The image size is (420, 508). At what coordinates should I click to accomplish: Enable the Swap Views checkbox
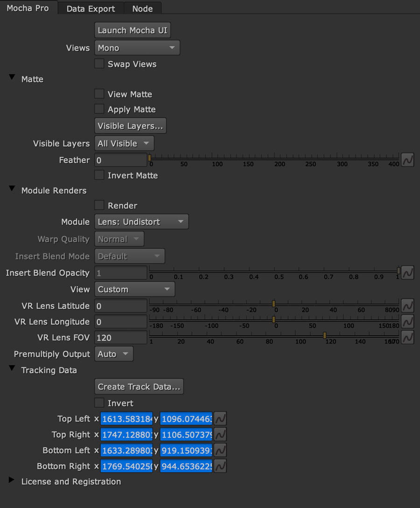coord(99,63)
